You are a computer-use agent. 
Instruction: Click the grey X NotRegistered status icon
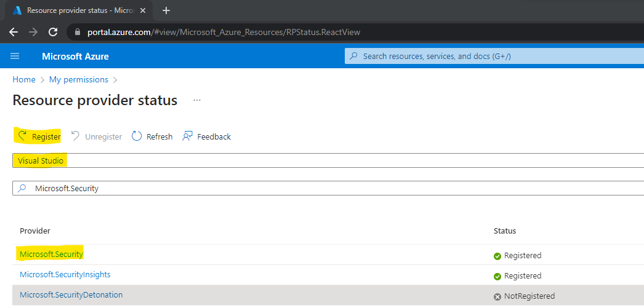497,296
